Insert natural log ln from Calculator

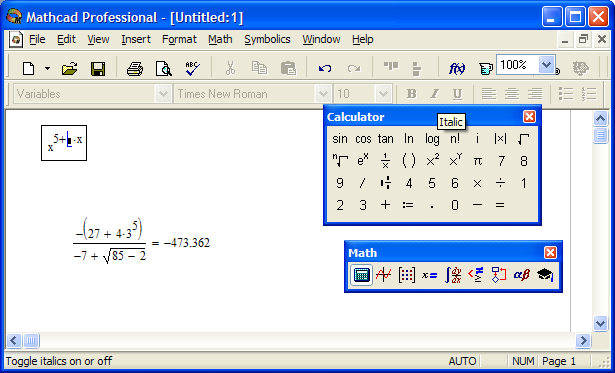[x=409, y=139]
